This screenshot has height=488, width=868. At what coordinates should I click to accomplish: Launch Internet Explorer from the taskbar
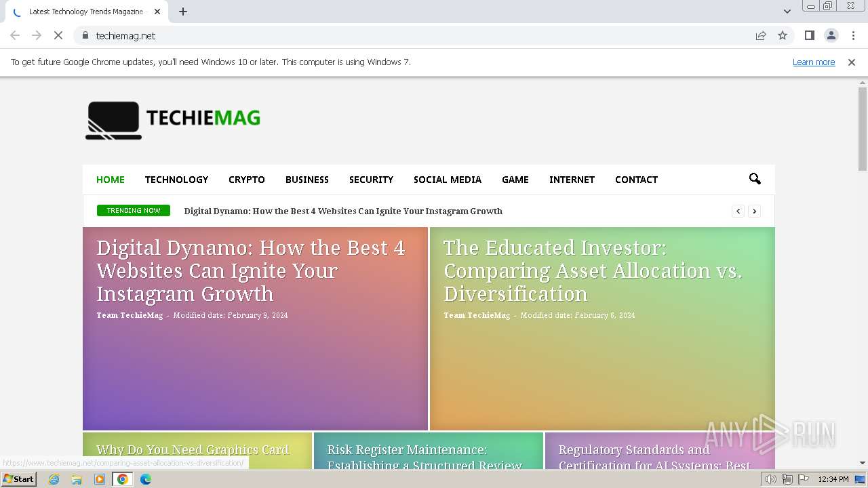[54, 479]
